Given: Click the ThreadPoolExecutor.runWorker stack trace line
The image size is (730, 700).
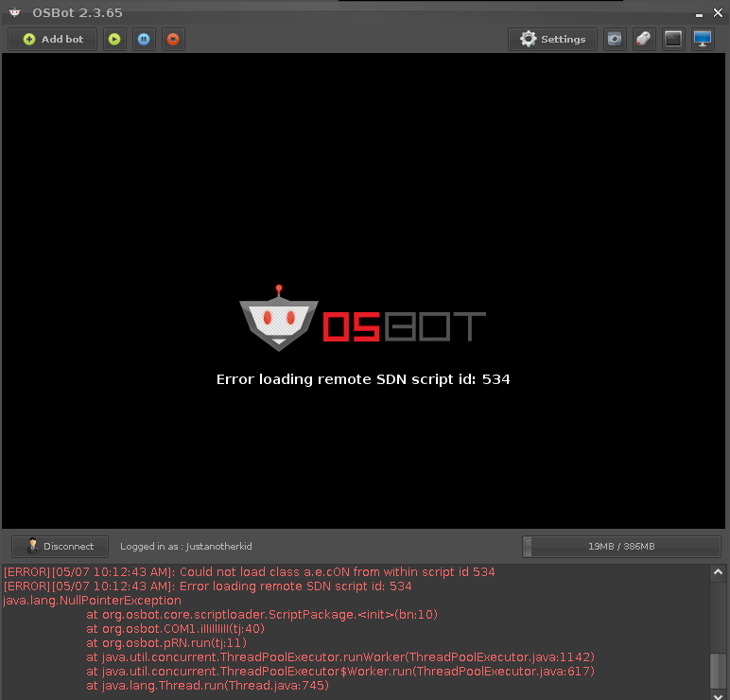Looking at the screenshot, I should coord(340,657).
